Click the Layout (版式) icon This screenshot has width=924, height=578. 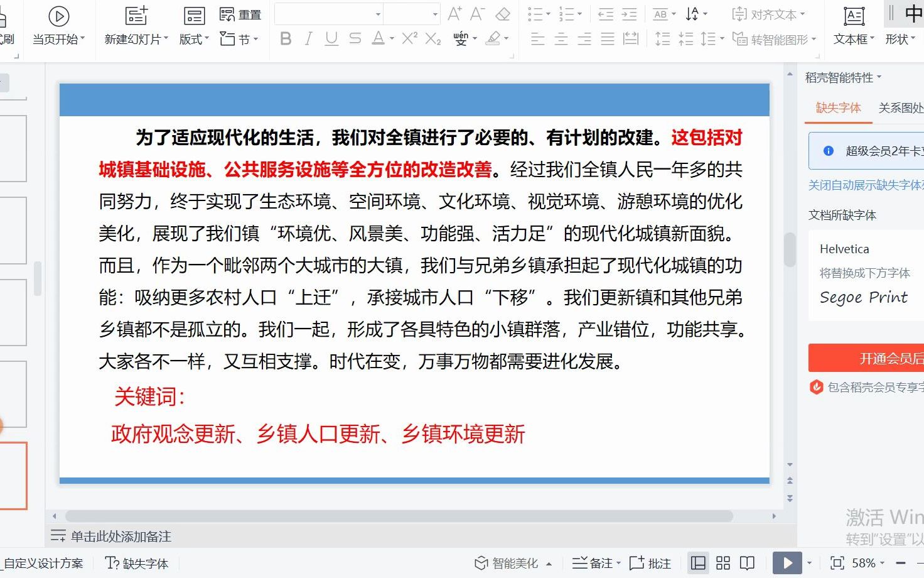click(x=194, y=16)
